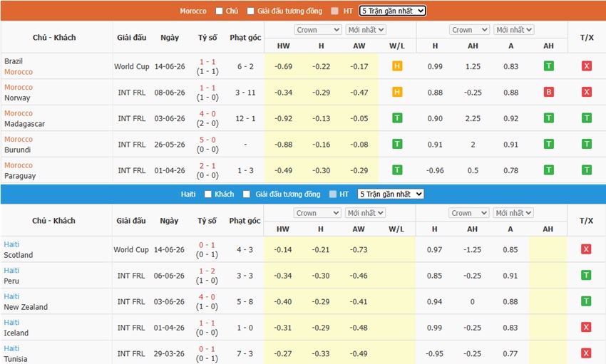
Task: Open '5 Trận gần nhất' dropdown for Morocco
Action: (393, 11)
